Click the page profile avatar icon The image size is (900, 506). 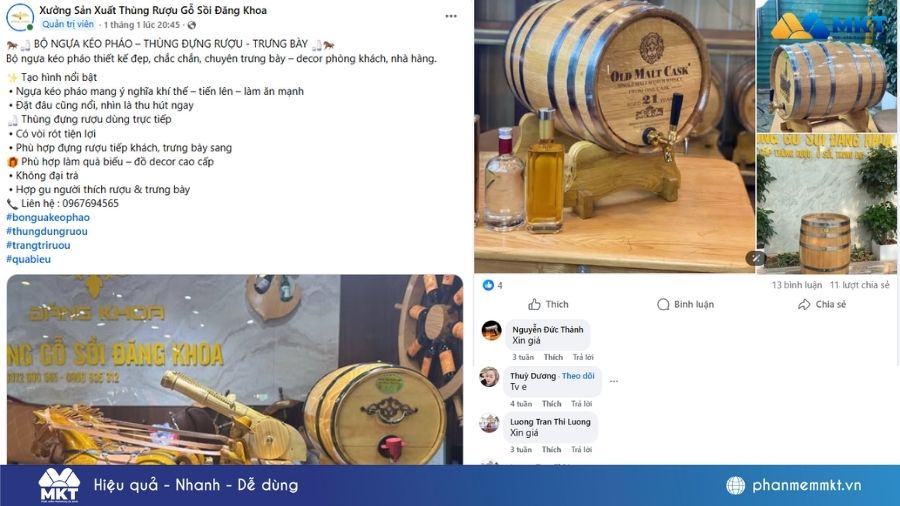pyautogui.click(x=20, y=17)
